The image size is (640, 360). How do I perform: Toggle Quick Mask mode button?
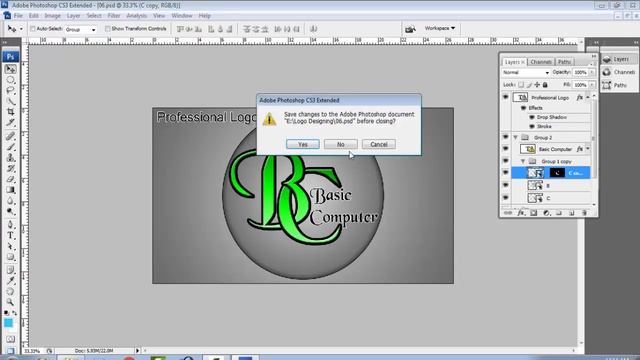tap(11, 339)
